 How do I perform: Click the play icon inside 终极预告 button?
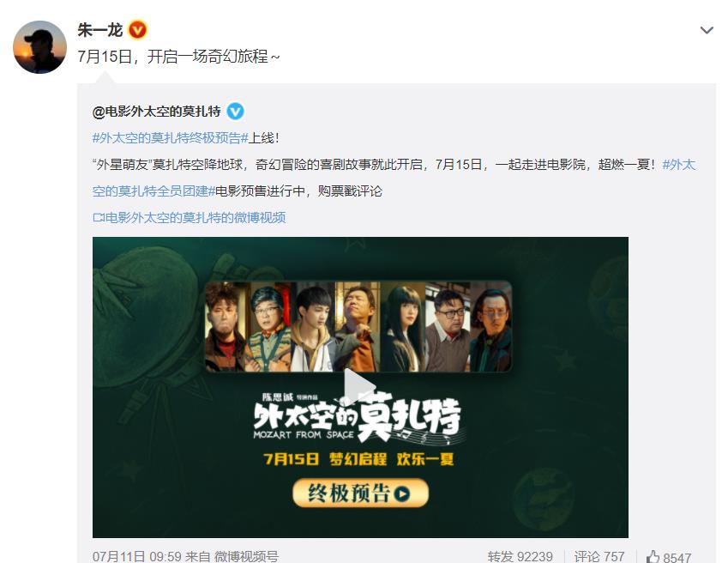click(402, 493)
